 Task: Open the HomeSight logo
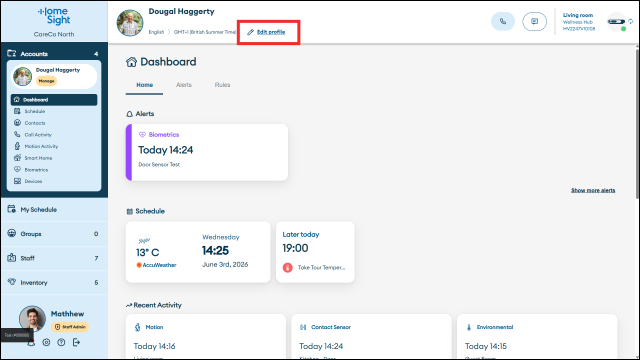(x=54, y=16)
